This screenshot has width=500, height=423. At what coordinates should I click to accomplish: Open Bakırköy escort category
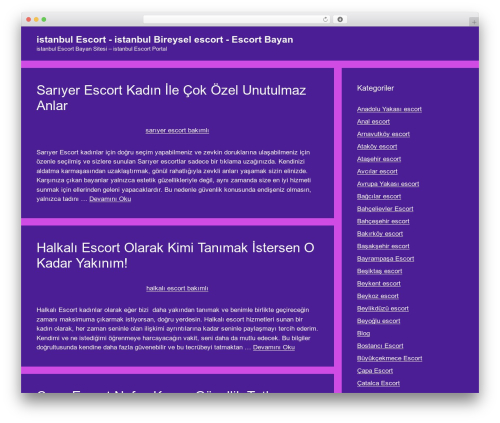click(x=380, y=234)
